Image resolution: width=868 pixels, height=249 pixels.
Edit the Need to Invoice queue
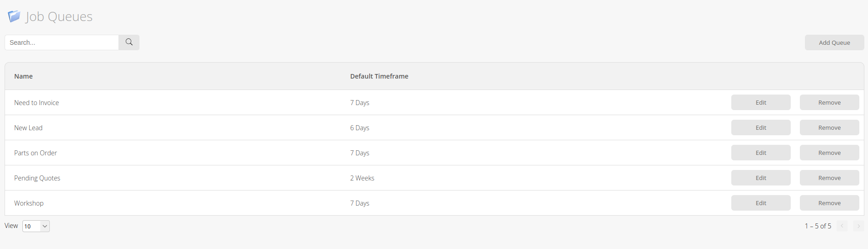[761, 103]
